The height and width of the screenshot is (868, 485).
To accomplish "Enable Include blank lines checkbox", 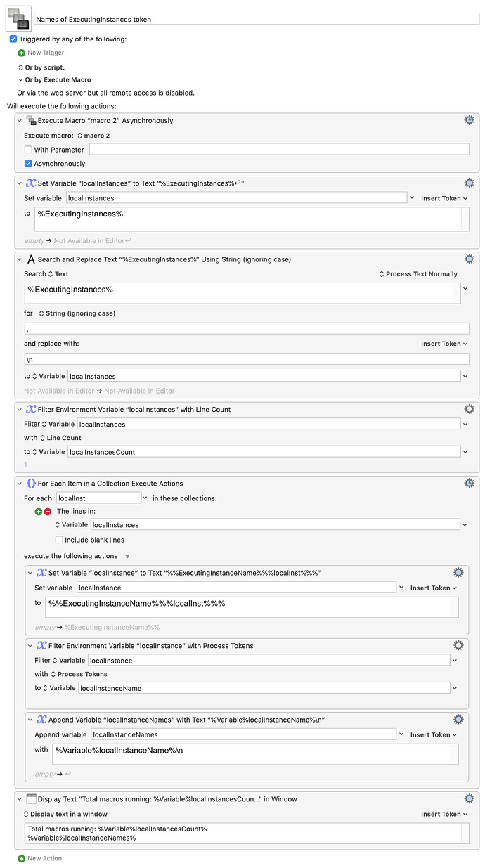I will tap(60, 540).
